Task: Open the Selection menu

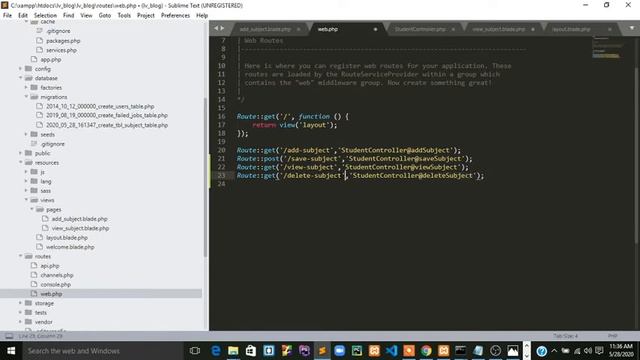Action: (45, 15)
